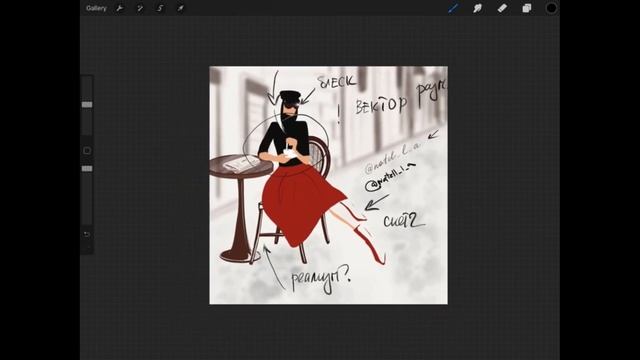Open the Layers panel
Image resolution: width=640 pixels, height=360 pixels.
coord(527,8)
